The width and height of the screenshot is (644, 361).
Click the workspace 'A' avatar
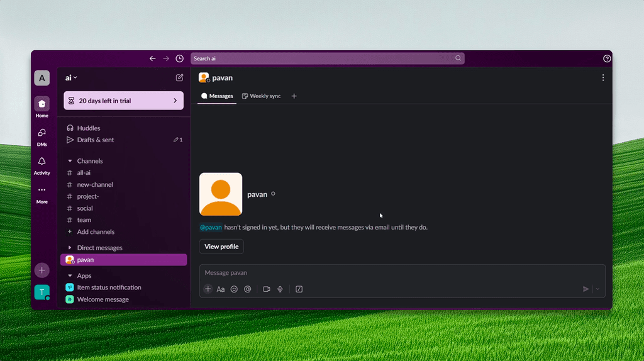[x=42, y=78]
